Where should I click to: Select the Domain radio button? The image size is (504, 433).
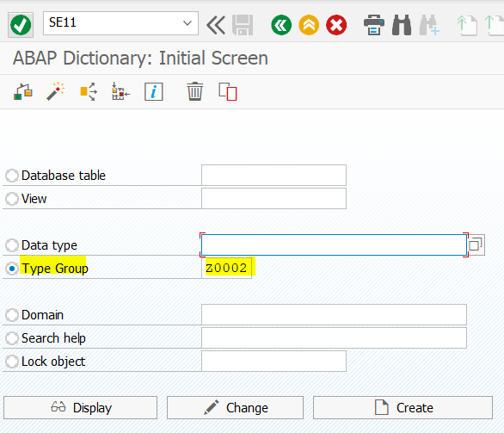point(12,315)
